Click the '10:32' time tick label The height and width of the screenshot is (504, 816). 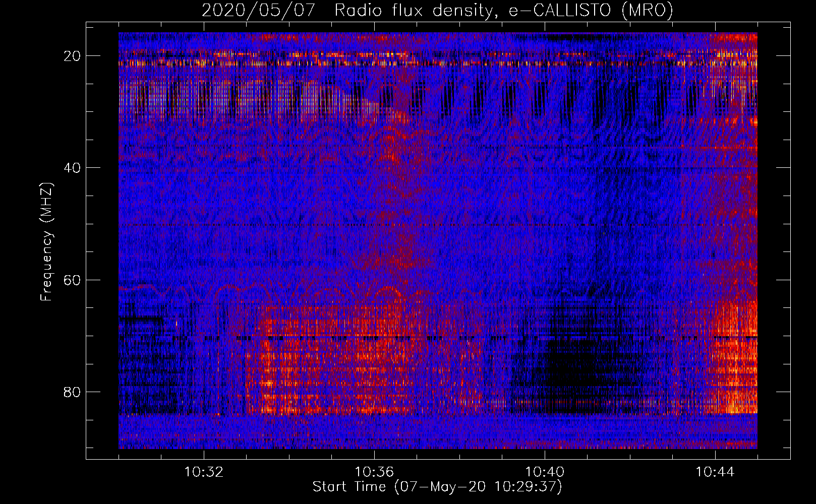click(204, 472)
